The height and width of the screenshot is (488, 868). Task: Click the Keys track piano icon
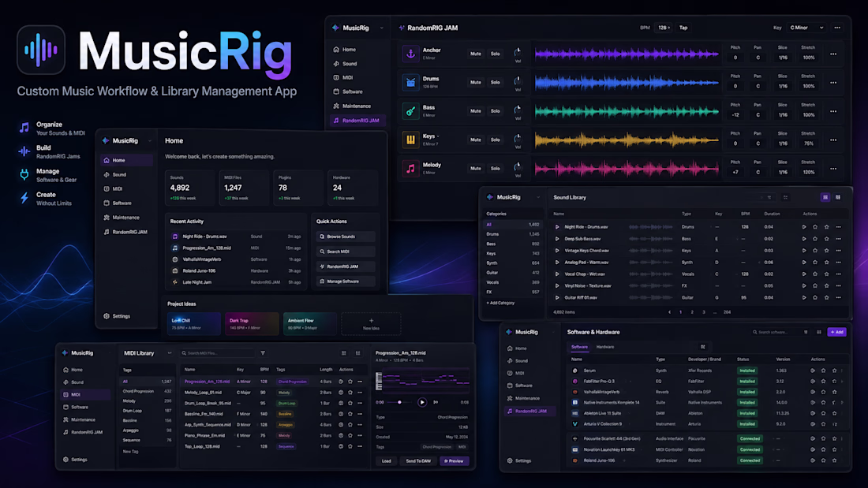(410, 140)
